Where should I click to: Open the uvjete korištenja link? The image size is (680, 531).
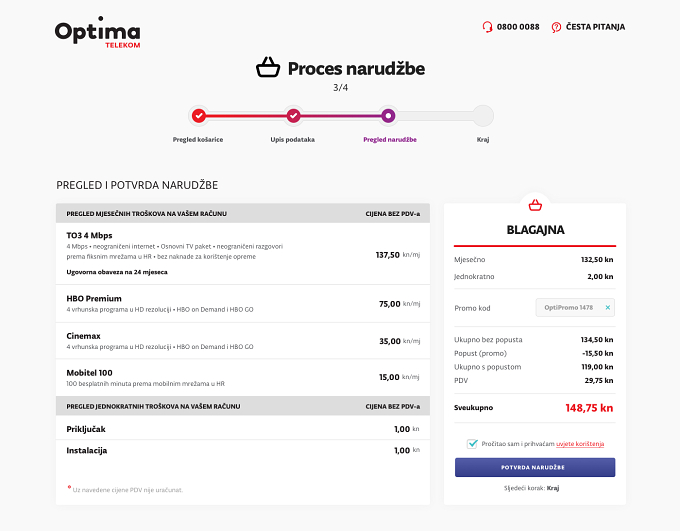coord(580,444)
